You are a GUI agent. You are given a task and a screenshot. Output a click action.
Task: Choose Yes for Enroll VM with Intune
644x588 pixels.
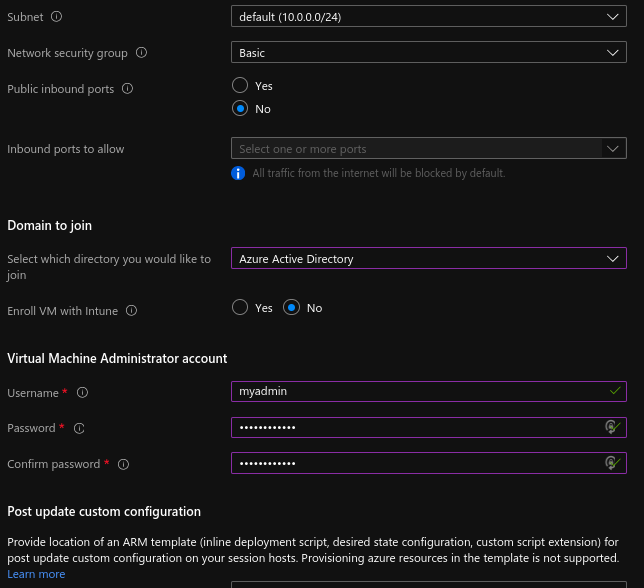coord(240,308)
